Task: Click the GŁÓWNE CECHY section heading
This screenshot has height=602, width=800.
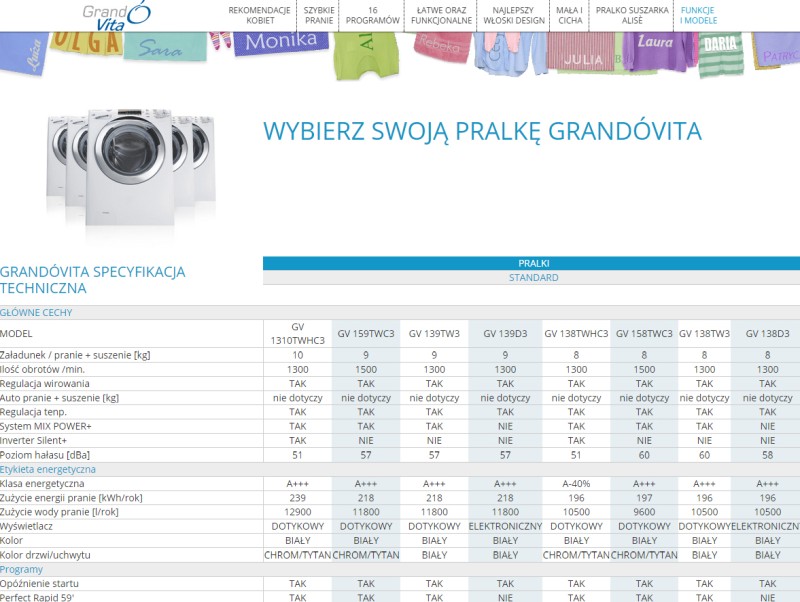Action: coord(36,313)
